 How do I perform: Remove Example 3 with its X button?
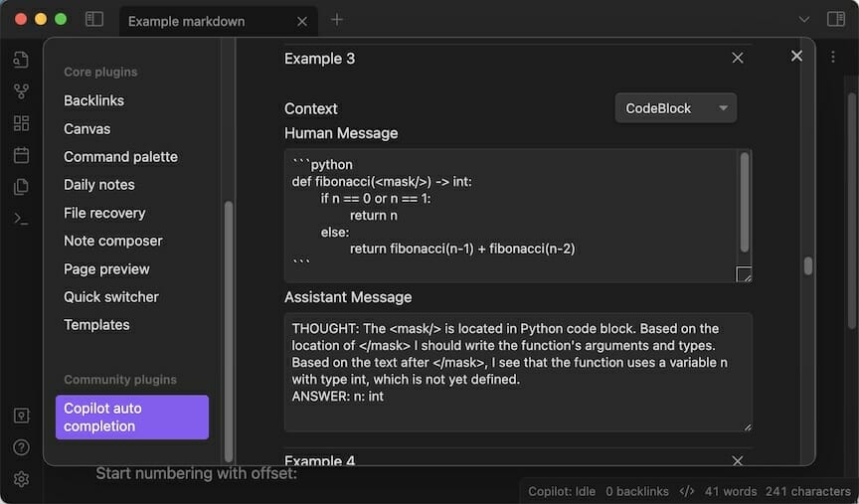(x=738, y=58)
